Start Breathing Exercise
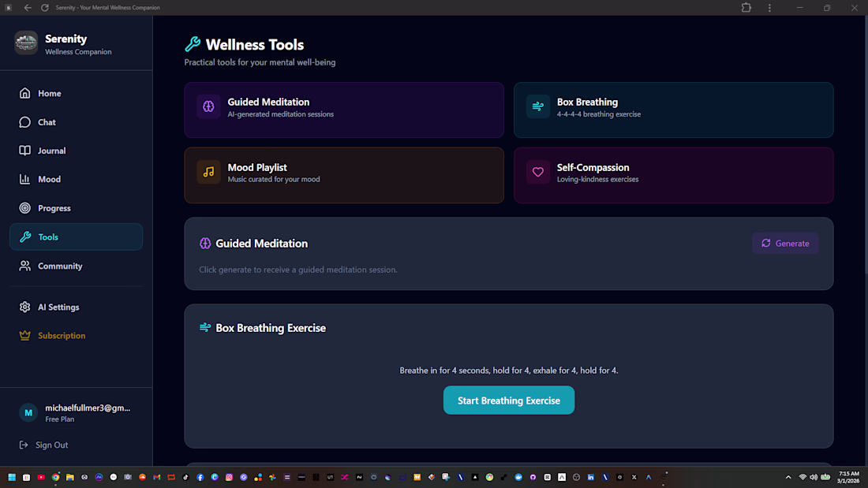This screenshot has width=868, height=488. point(509,400)
